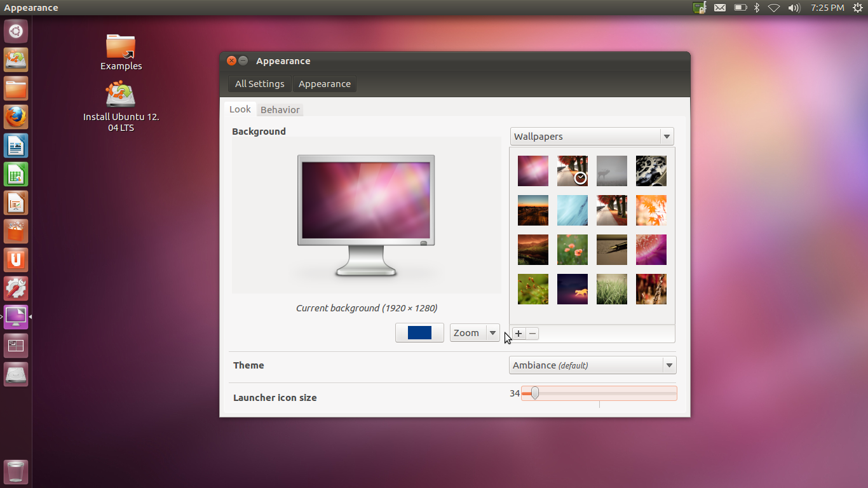Screen dimensions: 868x488
Task: Switch to the Behavior tab
Action: click(x=280, y=110)
